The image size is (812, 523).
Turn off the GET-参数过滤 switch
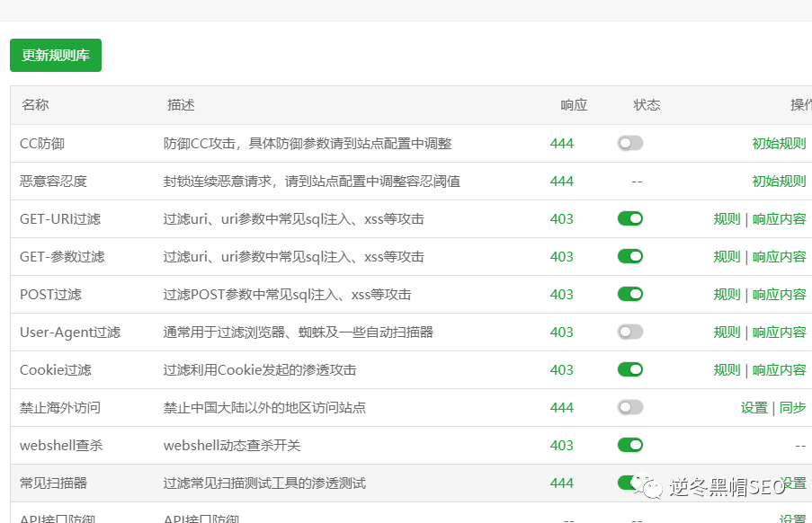(629, 256)
